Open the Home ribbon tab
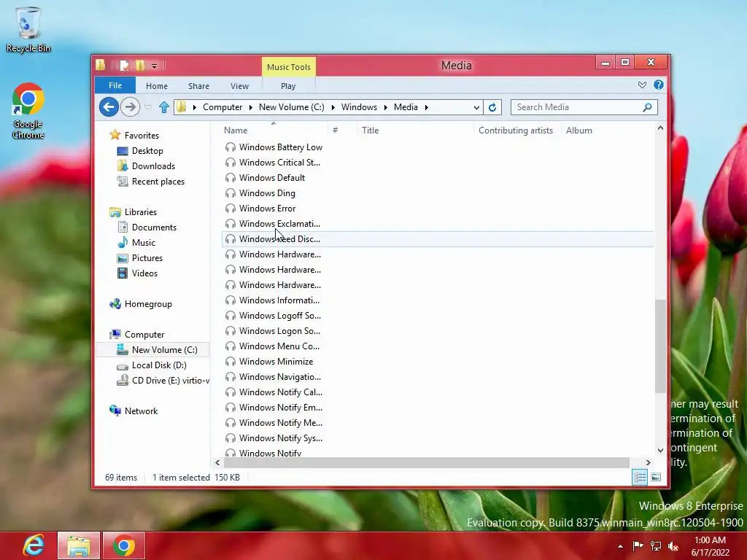Image resolution: width=747 pixels, height=560 pixels. tap(157, 86)
